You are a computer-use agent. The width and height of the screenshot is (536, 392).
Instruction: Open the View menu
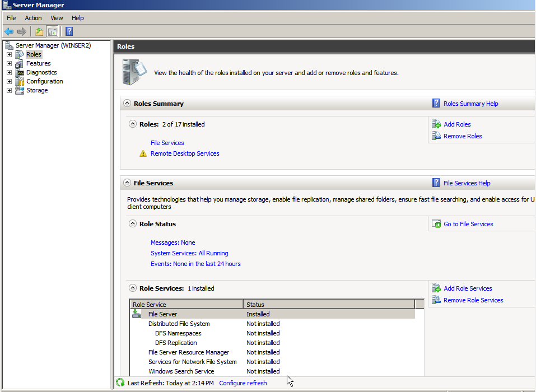point(57,18)
